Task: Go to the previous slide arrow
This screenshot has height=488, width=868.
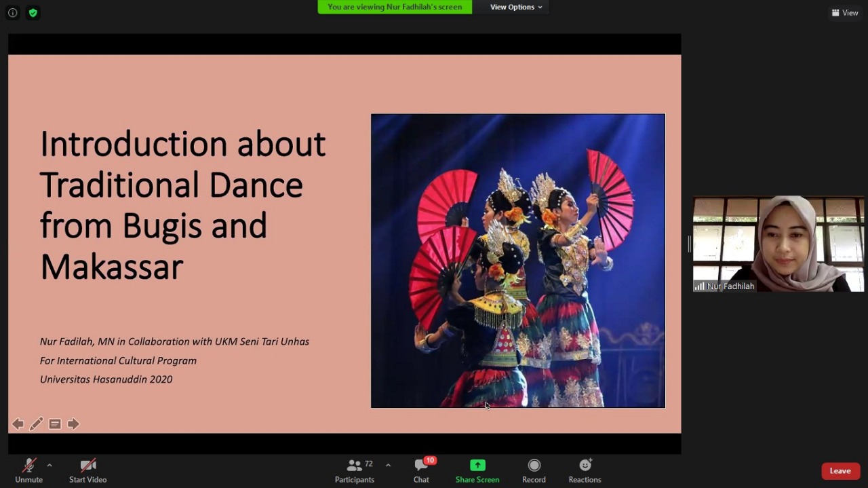Action: (x=18, y=424)
